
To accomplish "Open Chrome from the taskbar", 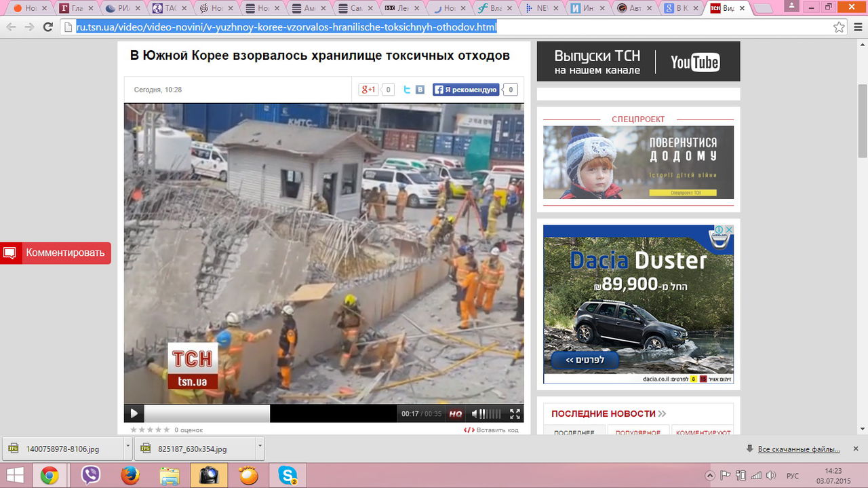I will click(x=50, y=475).
